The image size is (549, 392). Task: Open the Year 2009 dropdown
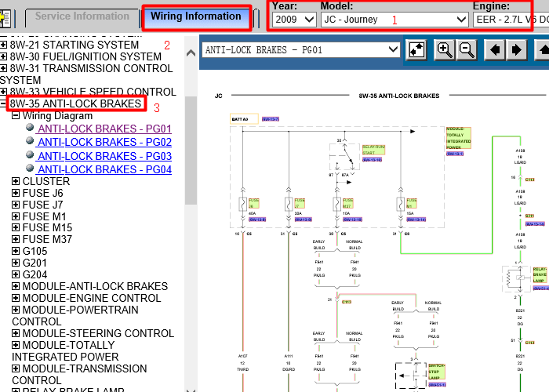(294, 20)
